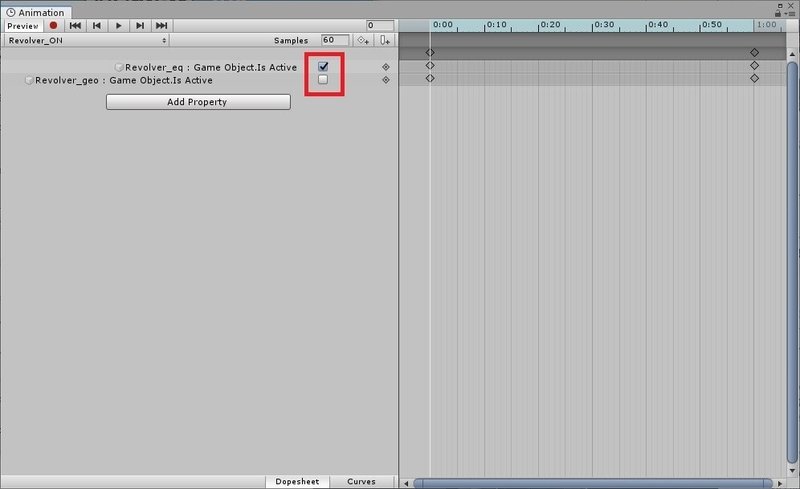Viewport: 800px width, 489px height.
Task: Open the Revolver_ON clip dropdown
Action: pyautogui.click(x=86, y=40)
